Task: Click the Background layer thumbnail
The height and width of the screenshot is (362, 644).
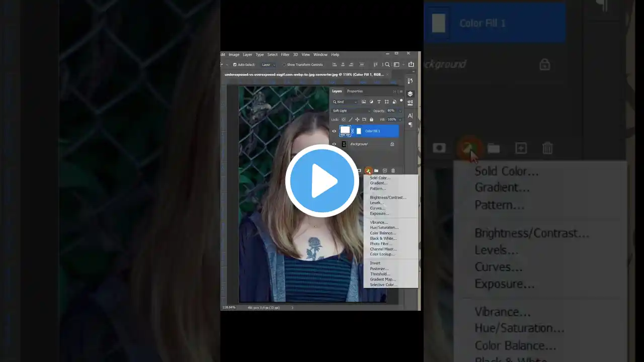Action: point(344,144)
